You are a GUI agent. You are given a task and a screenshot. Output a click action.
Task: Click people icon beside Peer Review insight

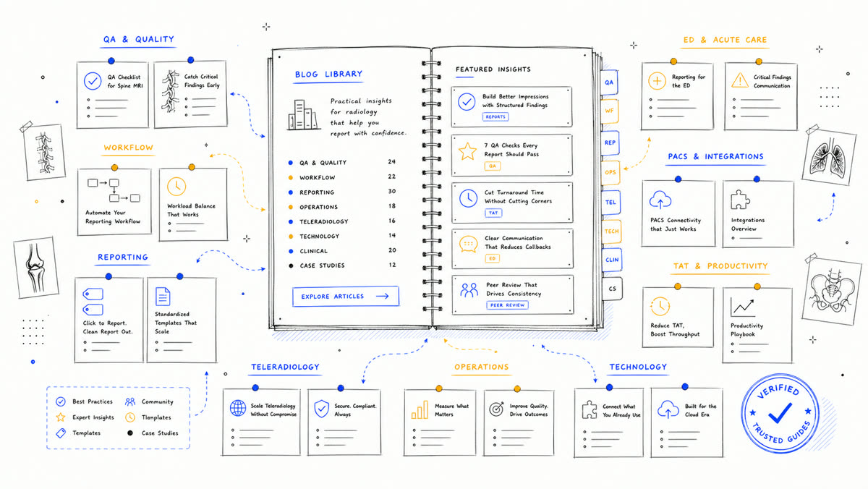point(469,290)
